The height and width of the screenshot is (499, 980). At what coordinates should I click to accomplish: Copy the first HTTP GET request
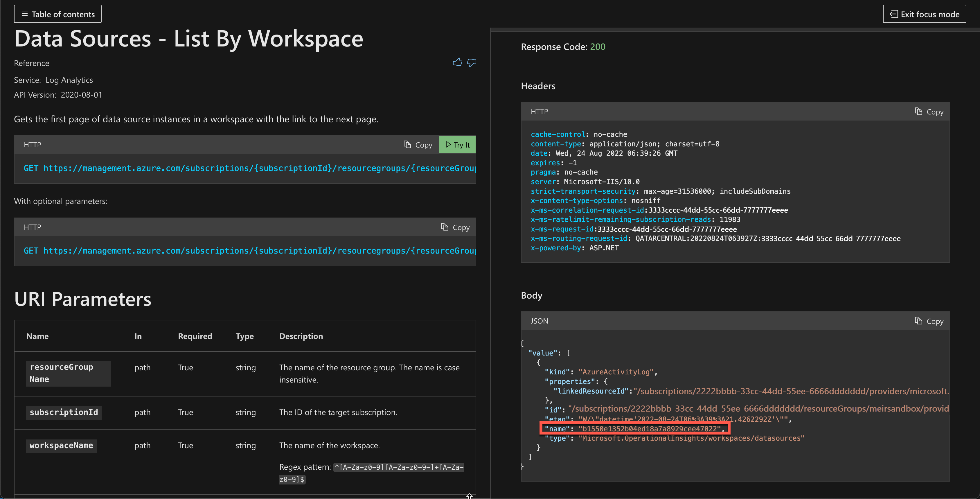click(x=418, y=145)
